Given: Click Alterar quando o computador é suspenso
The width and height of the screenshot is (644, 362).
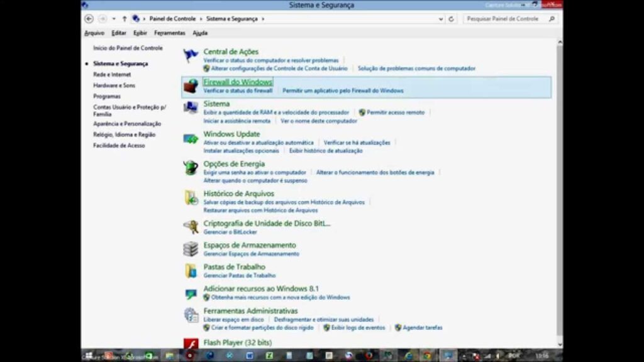Looking at the screenshot, I should (255, 180).
